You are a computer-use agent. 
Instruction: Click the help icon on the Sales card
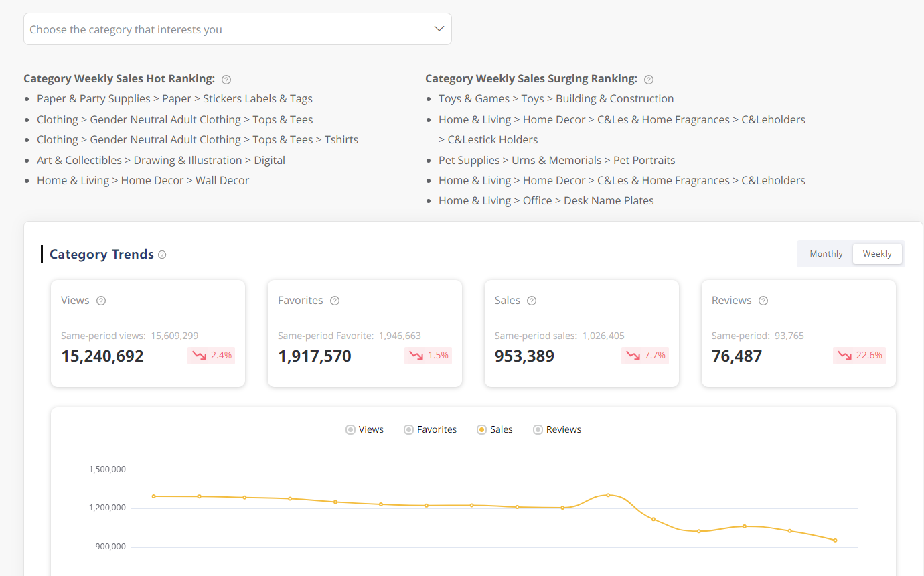531,301
